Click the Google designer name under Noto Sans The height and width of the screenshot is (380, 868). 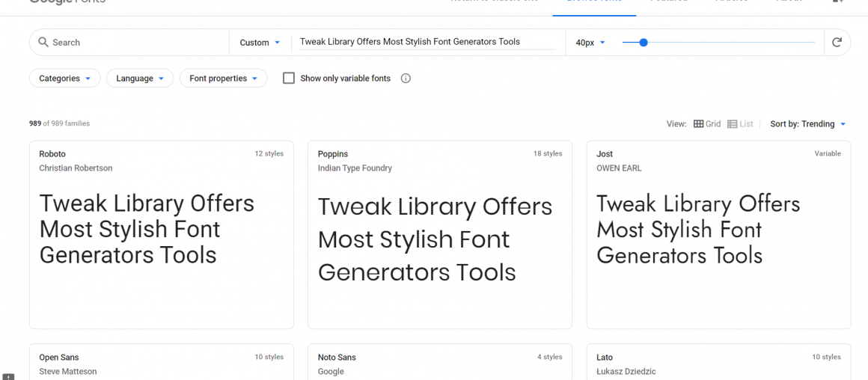coord(331,372)
